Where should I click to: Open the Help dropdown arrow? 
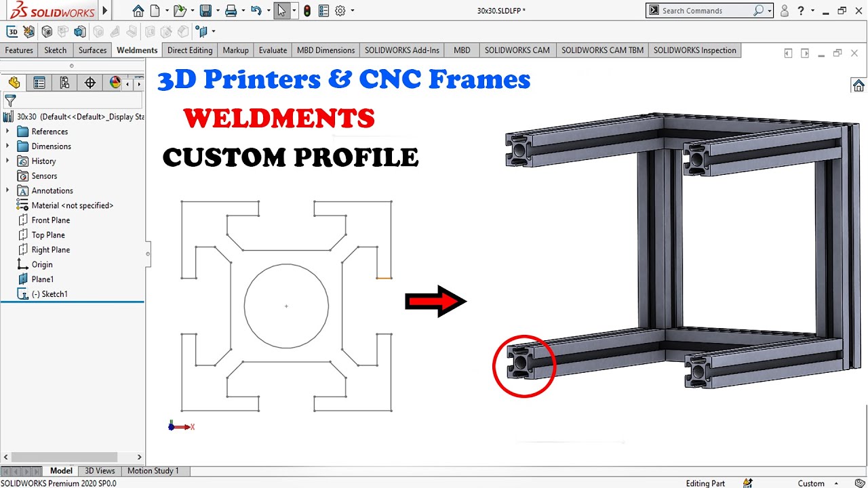point(812,12)
